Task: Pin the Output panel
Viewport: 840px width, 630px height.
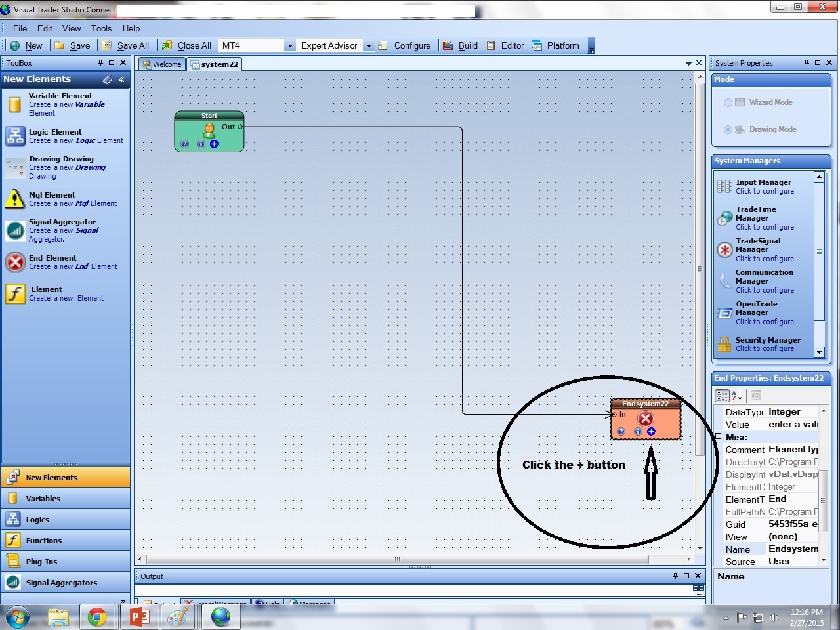Action: point(675,576)
